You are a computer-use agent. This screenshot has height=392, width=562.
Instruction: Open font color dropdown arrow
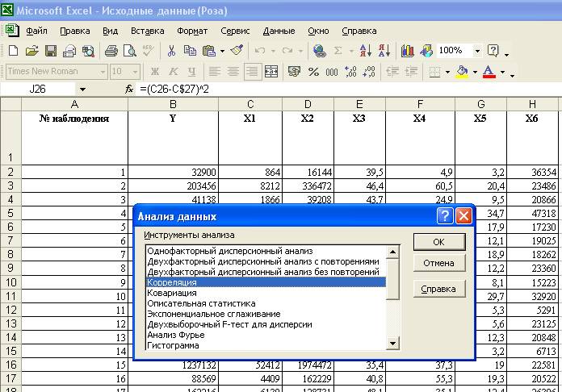(502, 72)
